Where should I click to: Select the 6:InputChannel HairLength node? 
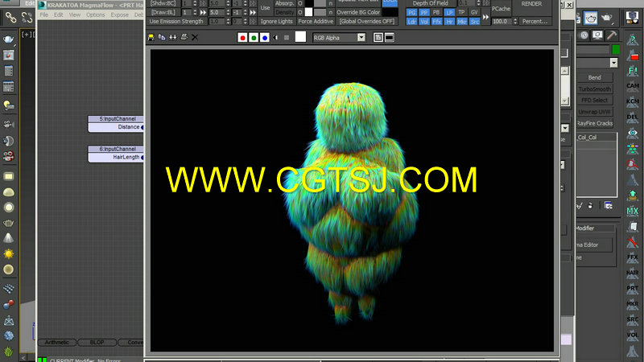pos(116,154)
